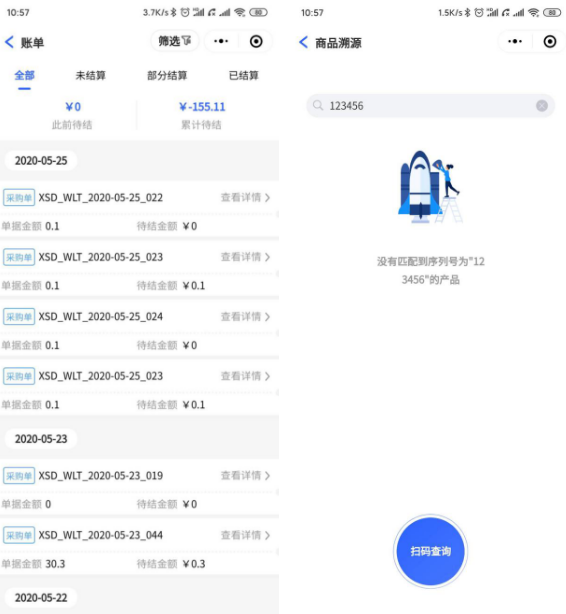This screenshot has width=566, height=614.
Task: Tap the 采购单 tag of order 05-25_024
Action: coord(19,316)
